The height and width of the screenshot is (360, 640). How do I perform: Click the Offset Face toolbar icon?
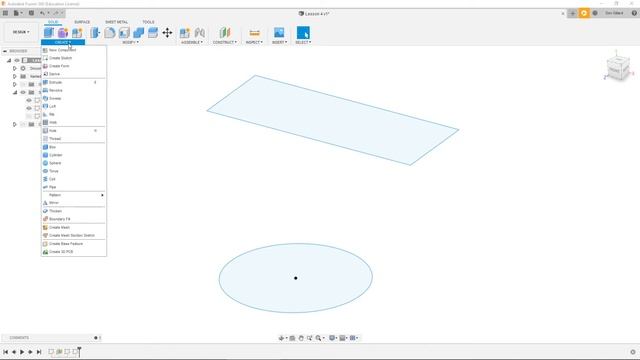(153, 32)
